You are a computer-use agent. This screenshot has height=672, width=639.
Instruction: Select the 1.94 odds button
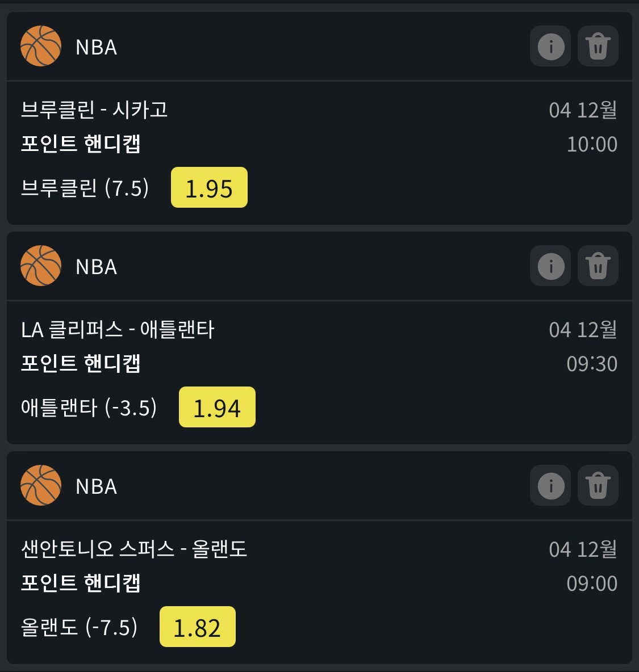pos(217,408)
